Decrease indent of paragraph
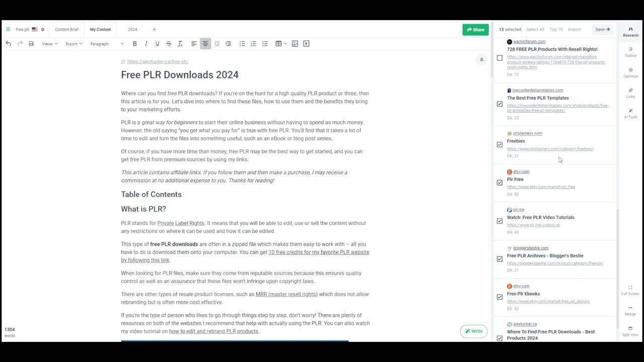The height and width of the screenshot is (362, 644). (217, 44)
